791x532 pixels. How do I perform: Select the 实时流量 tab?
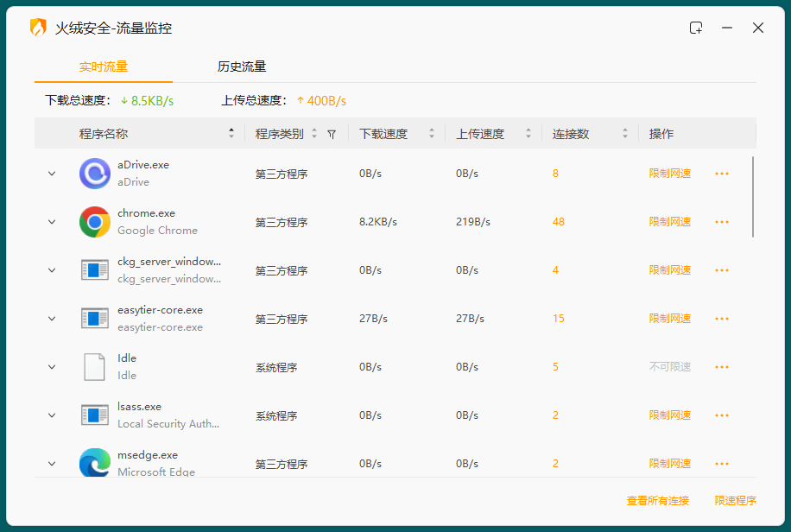click(x=104, y=66)
